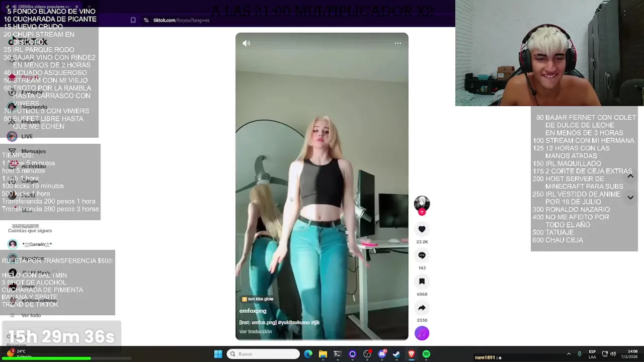
Task: Open Discord from the taskbar
Action: pos(382,354)
